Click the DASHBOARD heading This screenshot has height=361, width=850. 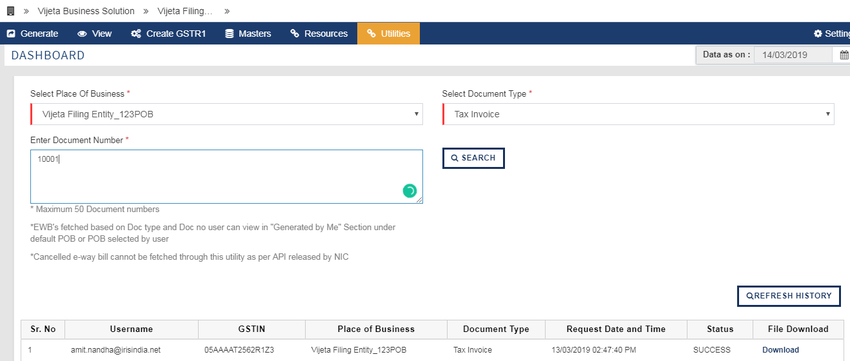coord(48,55)
